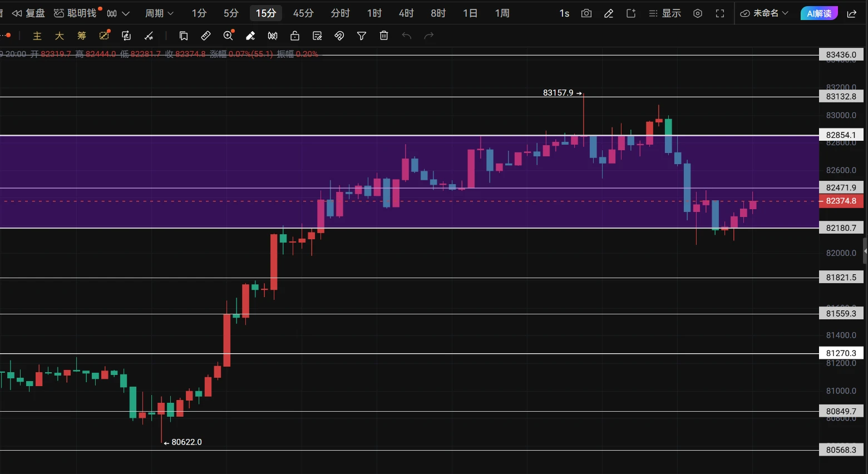Click the note edit icon

coord(317,36)
